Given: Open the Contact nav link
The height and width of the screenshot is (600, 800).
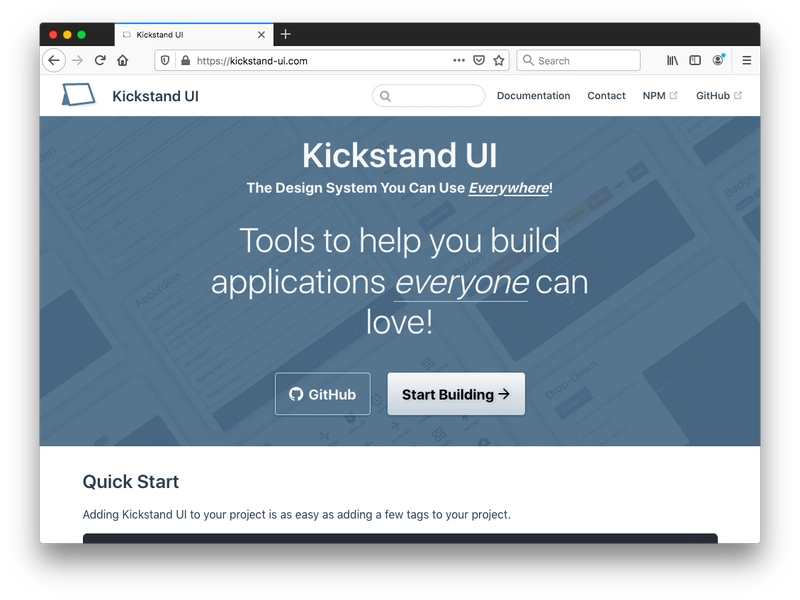Looking at the screenshot, I should [606, 95].
